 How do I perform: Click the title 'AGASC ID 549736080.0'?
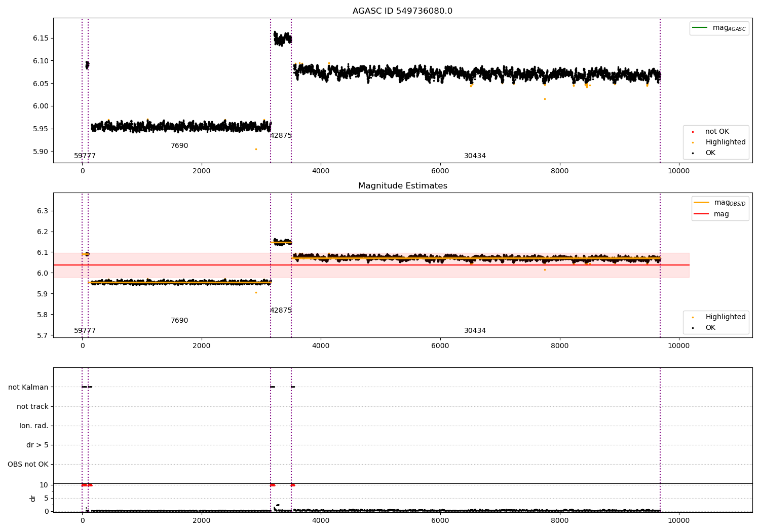(402, 11)
